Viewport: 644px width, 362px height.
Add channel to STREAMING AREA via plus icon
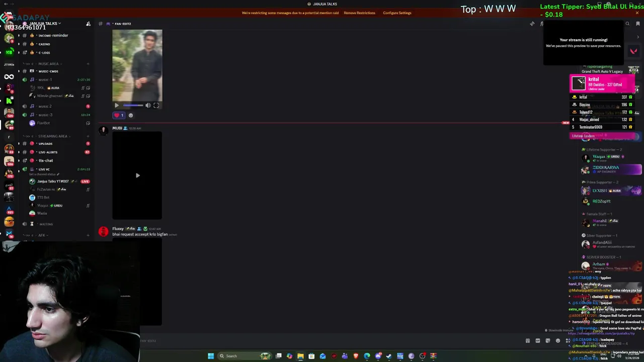[88, 136]
